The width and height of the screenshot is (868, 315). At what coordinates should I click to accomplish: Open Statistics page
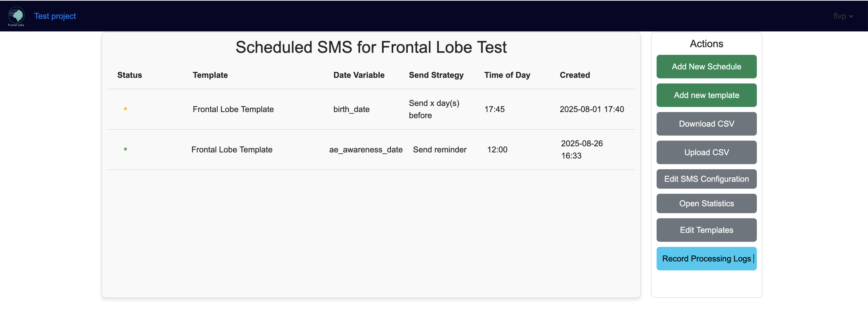[x=706, y=203]
